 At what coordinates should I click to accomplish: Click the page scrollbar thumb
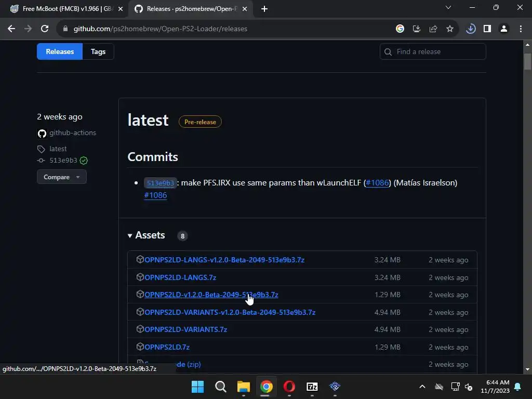point(527,61)
